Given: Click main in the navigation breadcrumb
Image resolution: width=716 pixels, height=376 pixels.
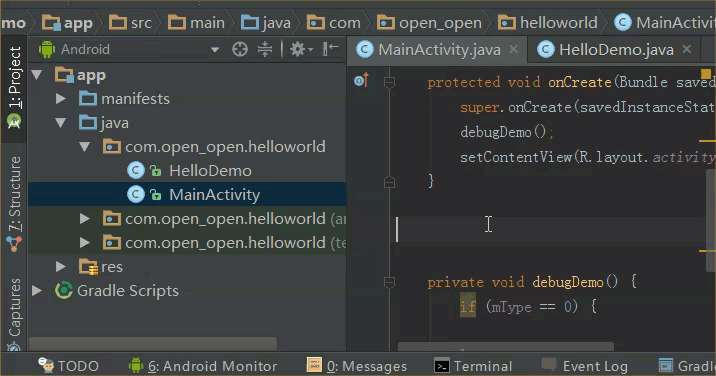Looking at the screenshot, I should (x=196, y=22).
